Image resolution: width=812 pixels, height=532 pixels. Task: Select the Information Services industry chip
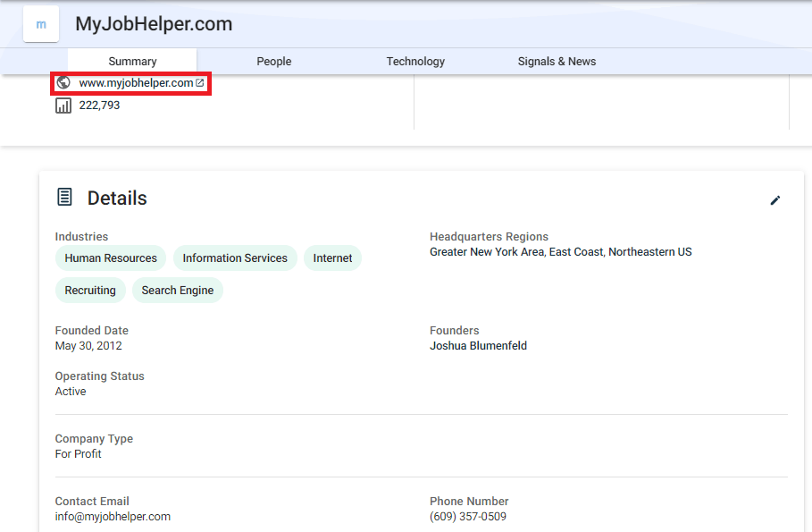[235, 258]
